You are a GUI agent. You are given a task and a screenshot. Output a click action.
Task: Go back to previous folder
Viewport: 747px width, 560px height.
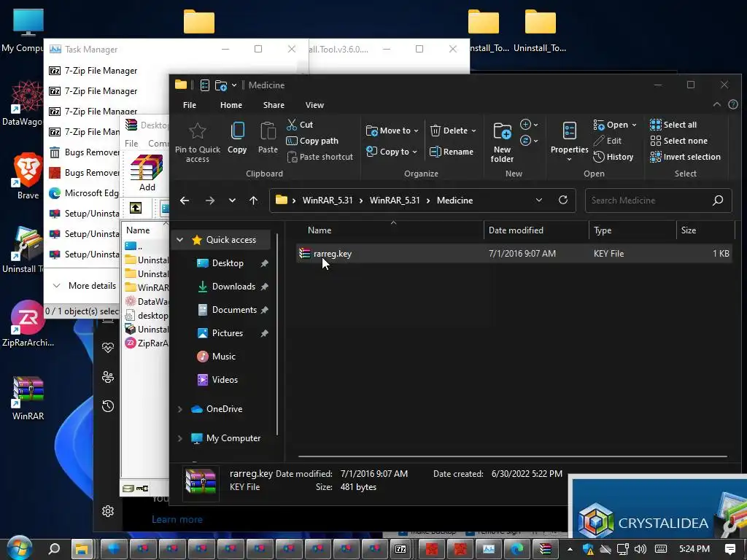point(185,201)
